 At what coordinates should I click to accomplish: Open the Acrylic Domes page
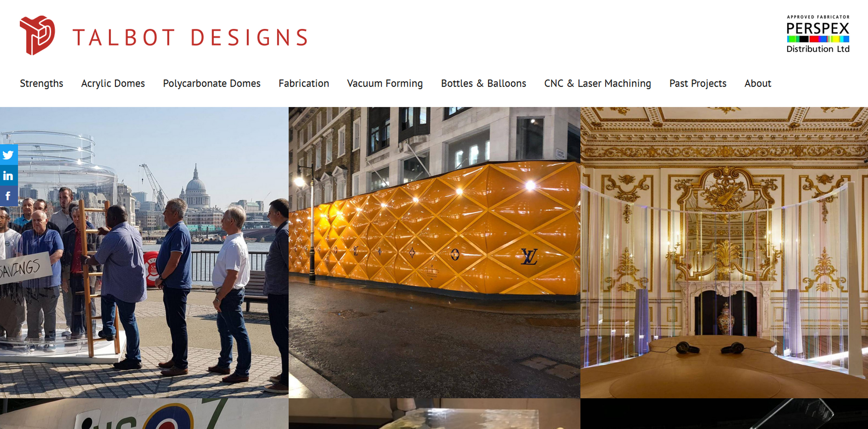(x=113, y=83)
